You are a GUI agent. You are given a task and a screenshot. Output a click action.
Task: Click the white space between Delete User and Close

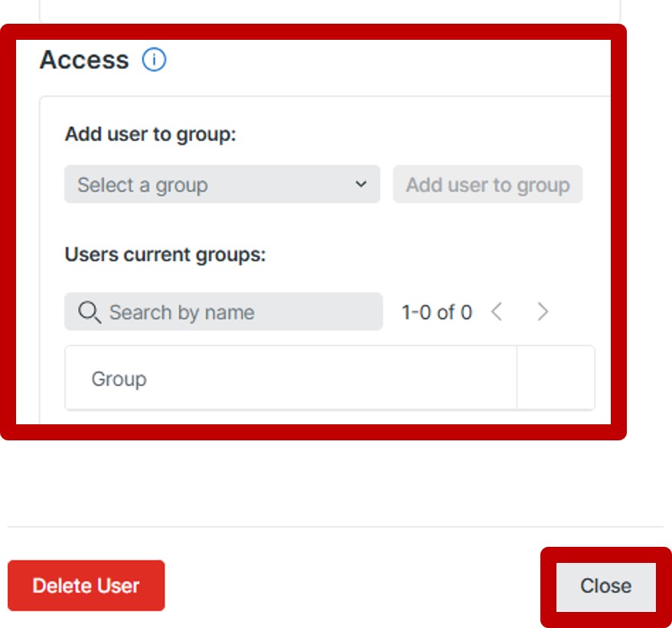tap(352, 586)
